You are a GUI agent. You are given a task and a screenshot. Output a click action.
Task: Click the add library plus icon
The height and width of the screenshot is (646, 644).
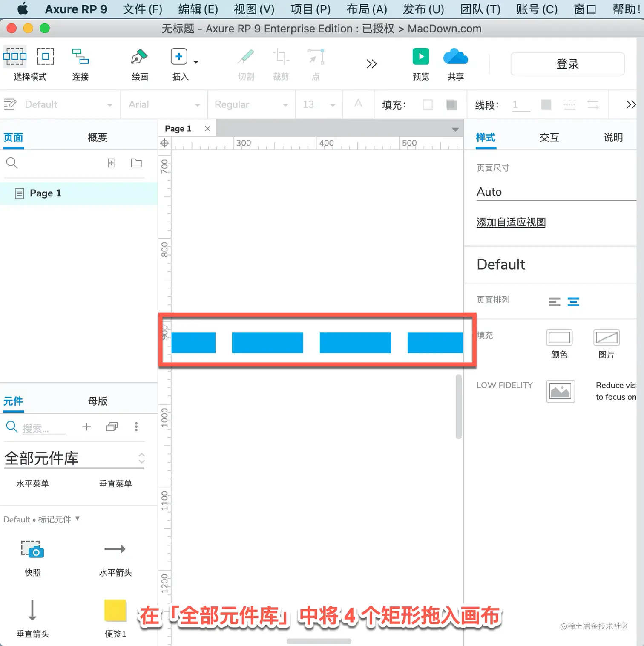tap(86, 427)
